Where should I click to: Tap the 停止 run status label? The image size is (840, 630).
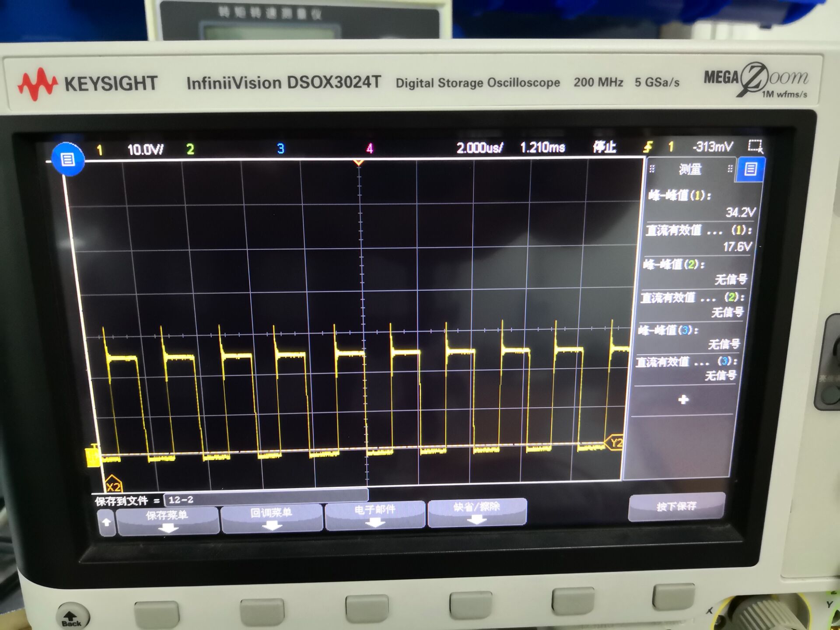[x=604, y=147]
